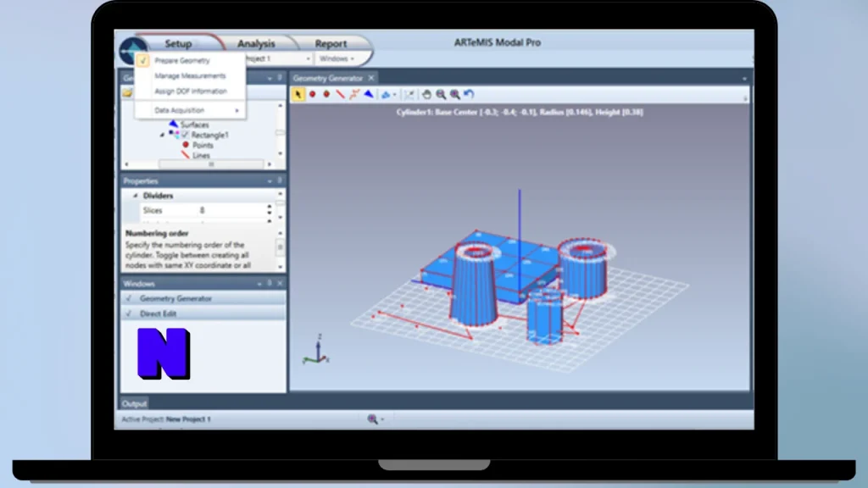Pick the blue surface triangle tool
Image resolution: width=868 pixels, height=488 pixels.
point(369,95)
